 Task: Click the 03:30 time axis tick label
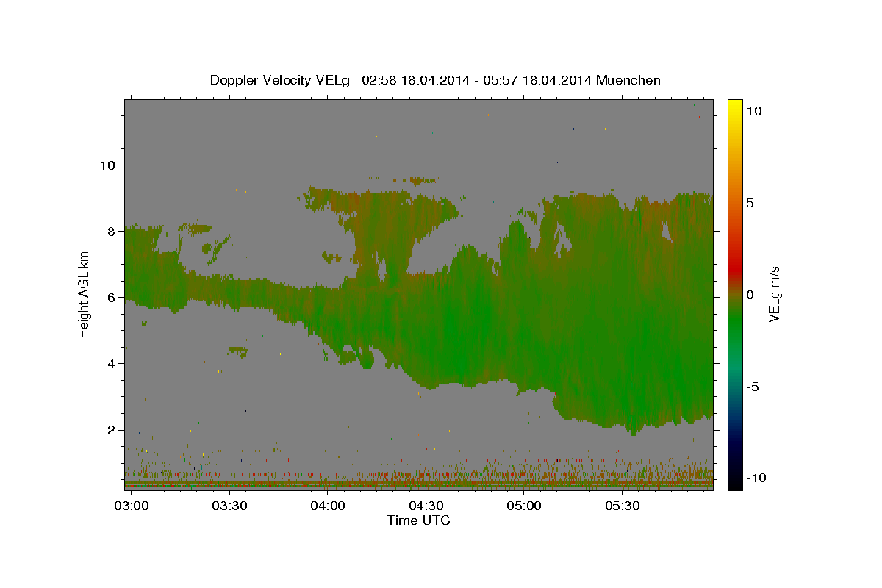pos(229,506)
